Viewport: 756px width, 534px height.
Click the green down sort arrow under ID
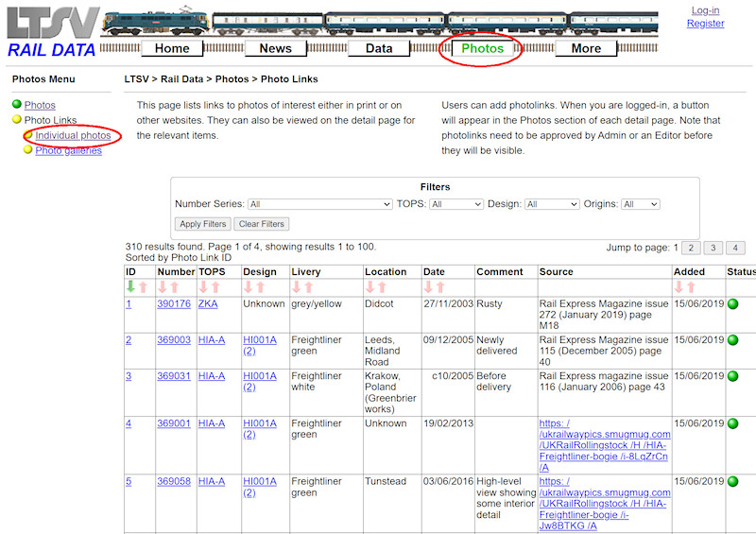(130, 286)
